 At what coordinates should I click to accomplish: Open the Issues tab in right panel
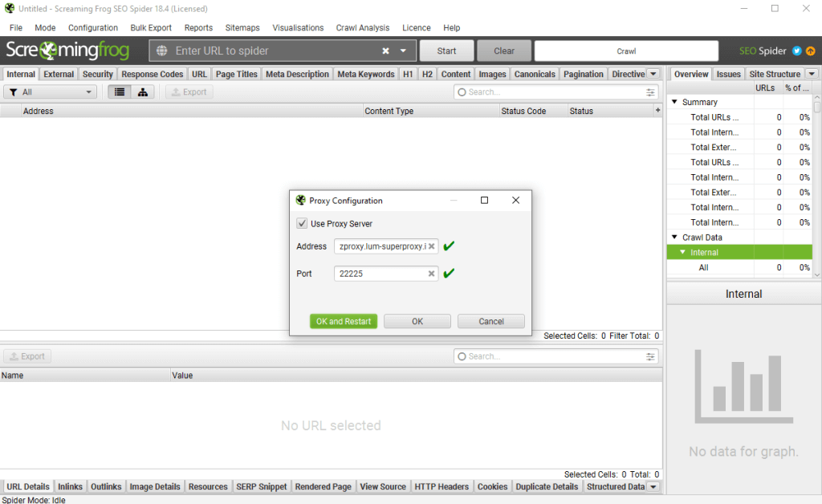728,74
